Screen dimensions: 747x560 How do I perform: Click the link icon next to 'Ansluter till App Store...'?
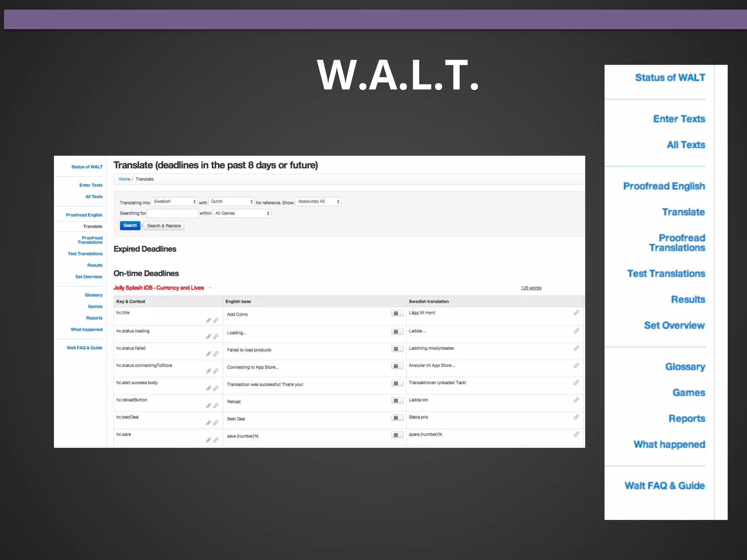pos(576,365)
